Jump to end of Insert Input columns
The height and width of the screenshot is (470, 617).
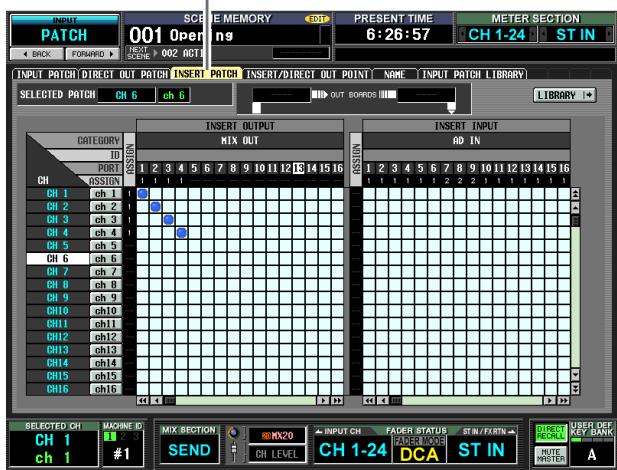click(x=563, y=401)
